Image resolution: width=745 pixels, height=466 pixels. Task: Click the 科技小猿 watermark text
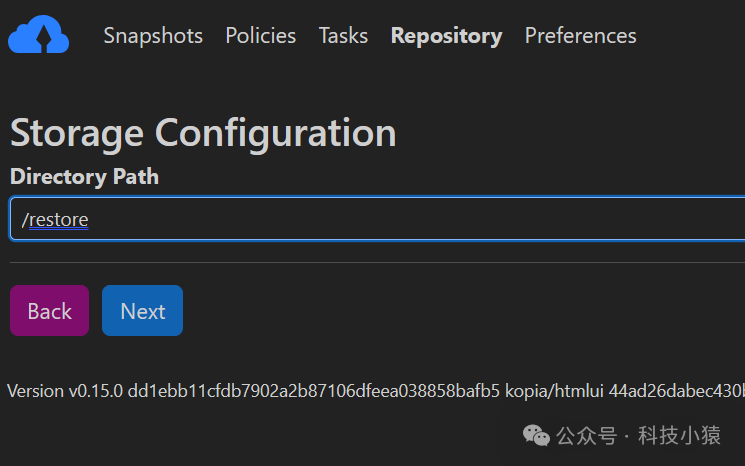tap(679, 437)
